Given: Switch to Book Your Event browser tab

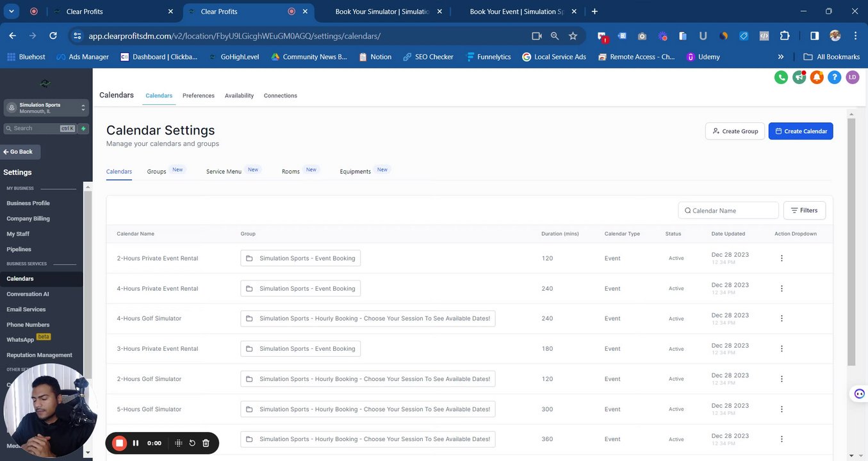Looking at the screenshot, I should click(x=516, y=12).
